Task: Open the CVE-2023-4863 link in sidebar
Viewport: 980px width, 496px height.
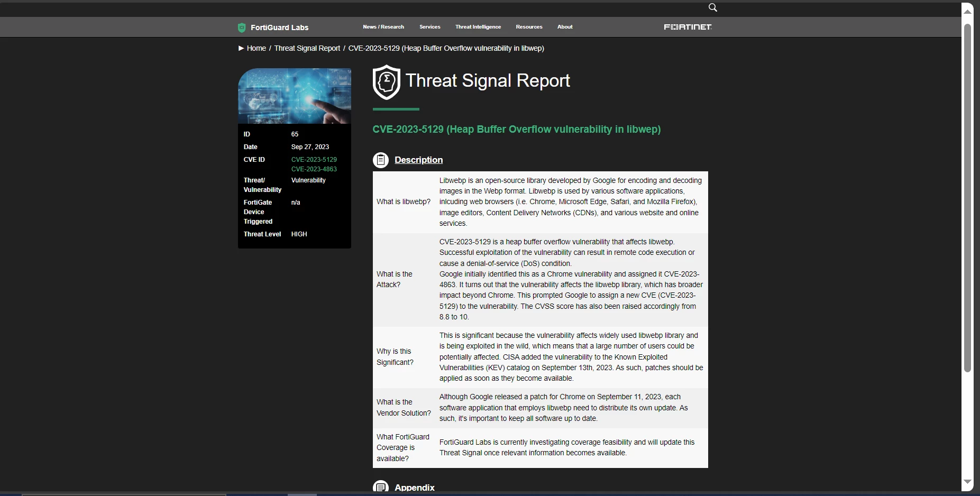Action: [314, 169]
